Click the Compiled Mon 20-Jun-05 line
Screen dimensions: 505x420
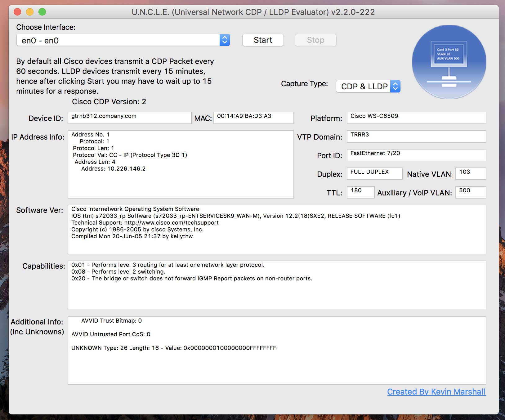132,236
